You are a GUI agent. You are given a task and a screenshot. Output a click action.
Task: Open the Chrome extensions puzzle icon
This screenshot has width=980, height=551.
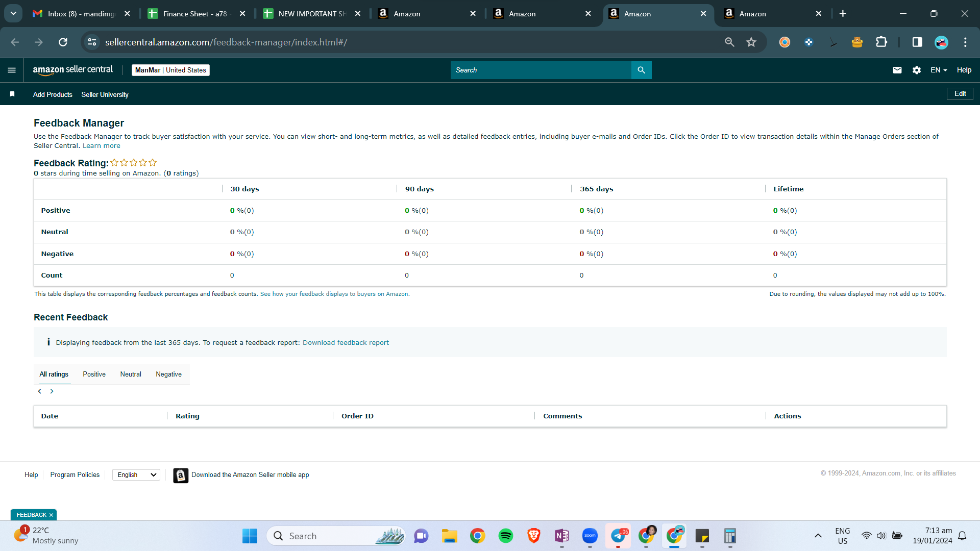pyautogui.click(x=881, y=42)
